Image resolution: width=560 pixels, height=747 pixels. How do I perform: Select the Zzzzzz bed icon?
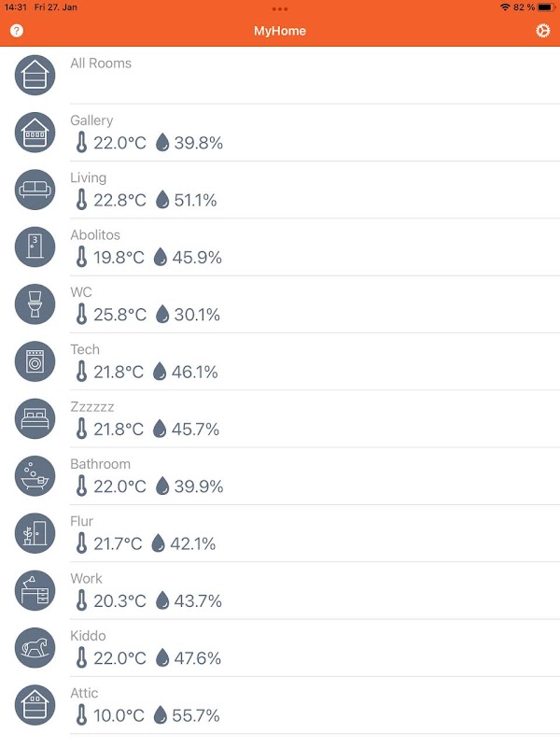[x=35, y=418]
